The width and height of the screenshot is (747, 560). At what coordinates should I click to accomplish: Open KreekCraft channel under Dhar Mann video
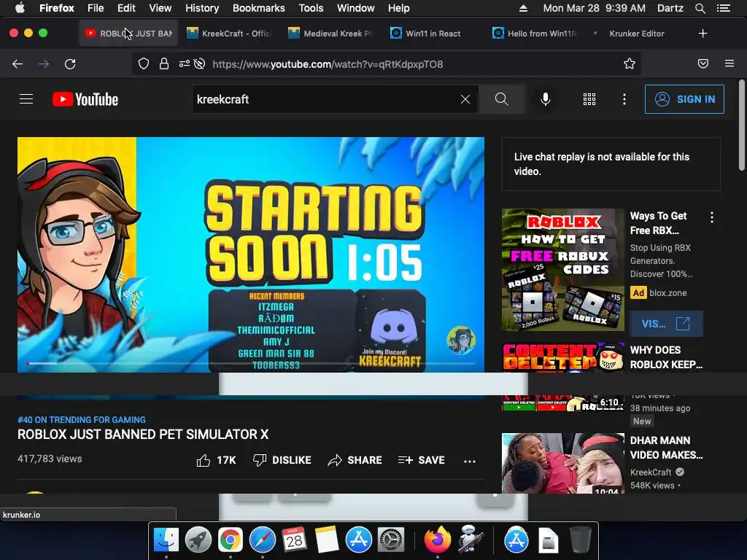tap(651, 472)
